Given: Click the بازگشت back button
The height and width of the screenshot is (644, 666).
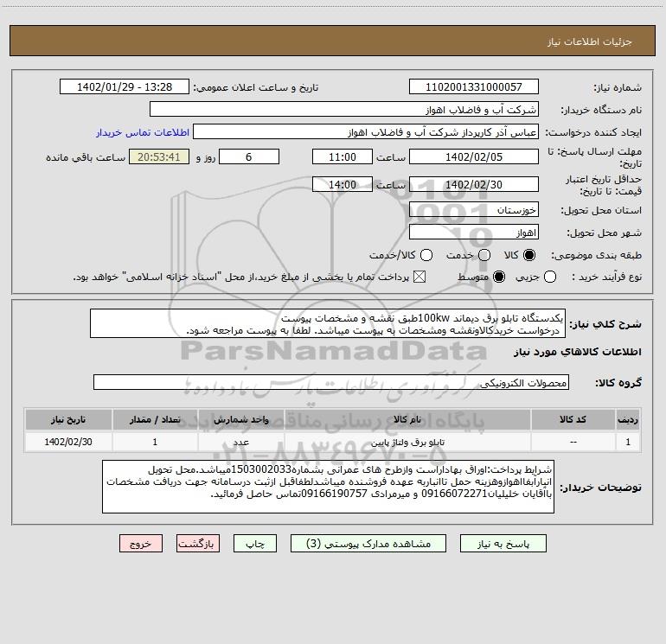Looking at the screenshot, I should [x=198, y=544].
